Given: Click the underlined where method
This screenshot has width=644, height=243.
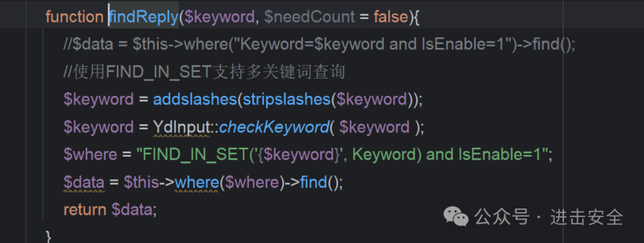Looking at the screenshot, I should click(x=197, y=182).
